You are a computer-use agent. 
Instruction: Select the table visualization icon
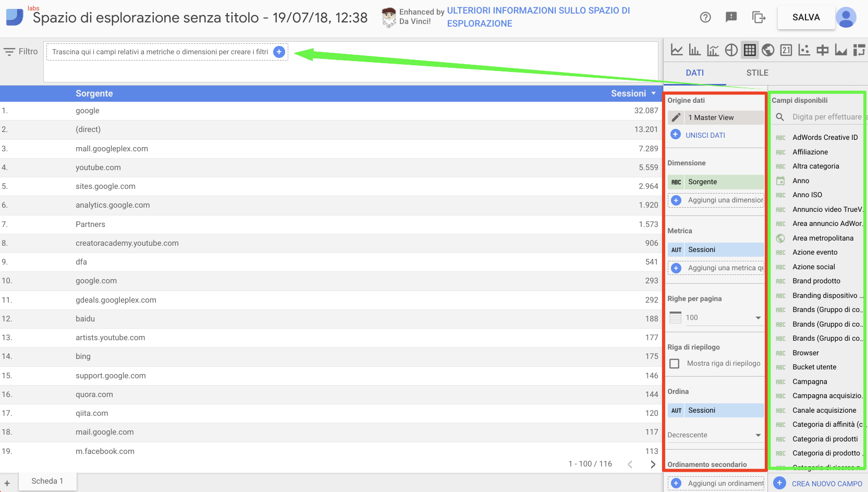[x=750, y=50]
